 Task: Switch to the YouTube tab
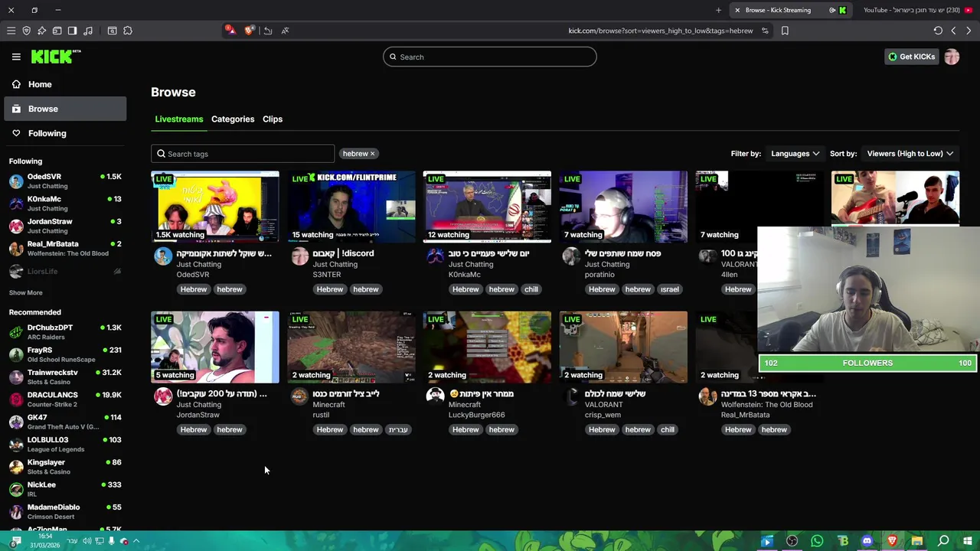(x=917, y=10)
